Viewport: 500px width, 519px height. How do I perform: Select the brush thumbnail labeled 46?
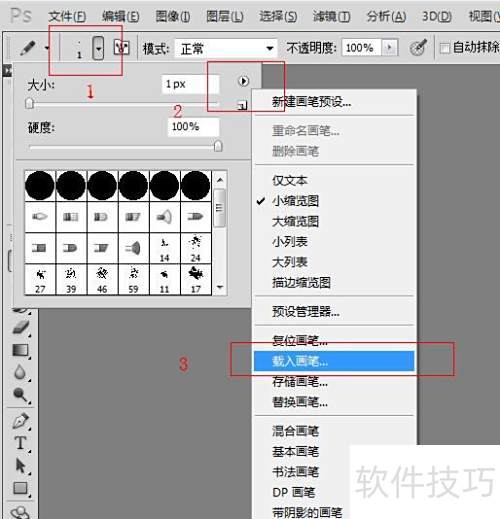click(x=102, y=280)
